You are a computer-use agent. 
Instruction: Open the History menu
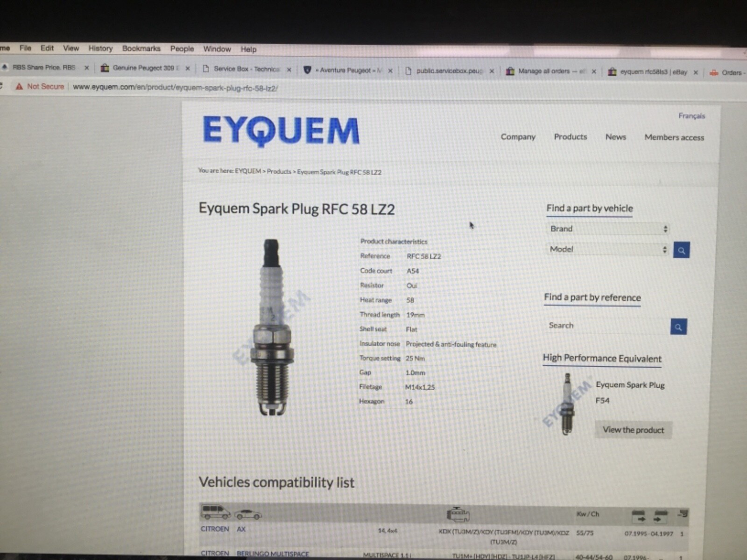pyautogui.click(x=100, y=48)
